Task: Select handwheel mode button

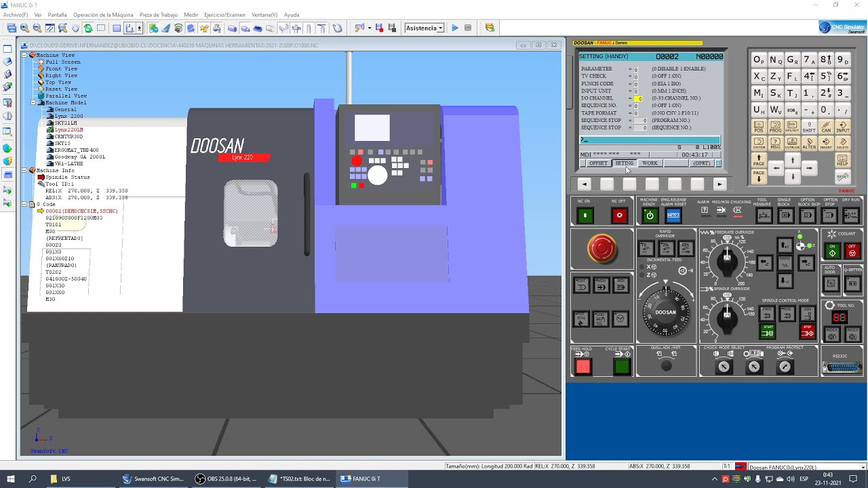Action: point(620,319)
